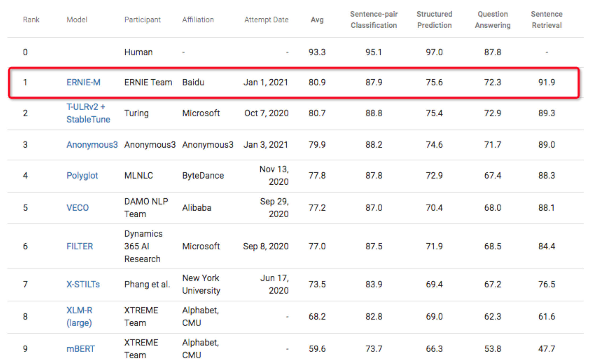Select FILTER sentence retrieval score 84.4
The image size is (591, 364).
tap(547, 246)
